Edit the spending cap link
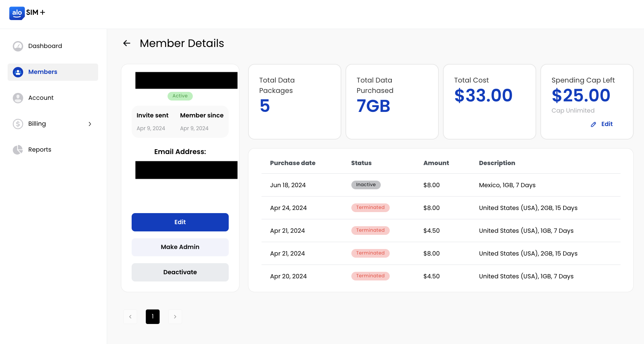The height and width of the screenshot is (344, 644). (607, 124)
